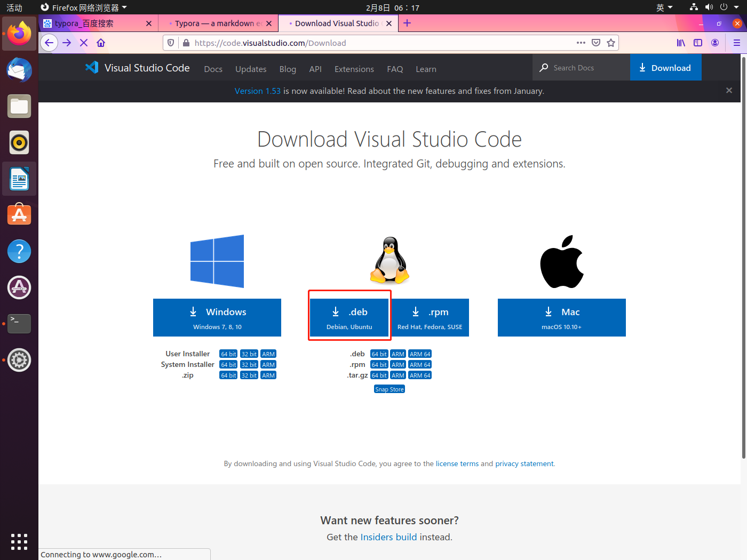Show site security padlock info
747x560 pixels.
point(186,43)
